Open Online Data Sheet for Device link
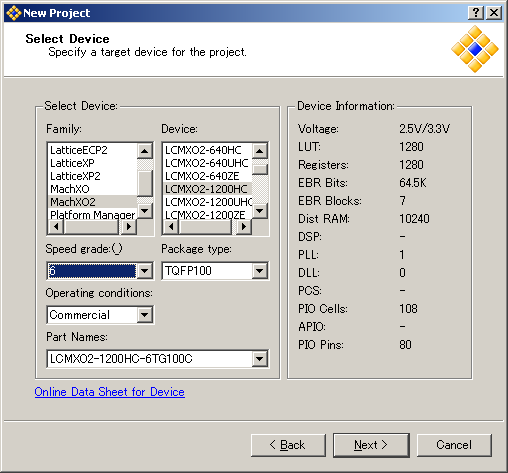Viewport: 508px width, 473px height. click(x=109, y=392)
